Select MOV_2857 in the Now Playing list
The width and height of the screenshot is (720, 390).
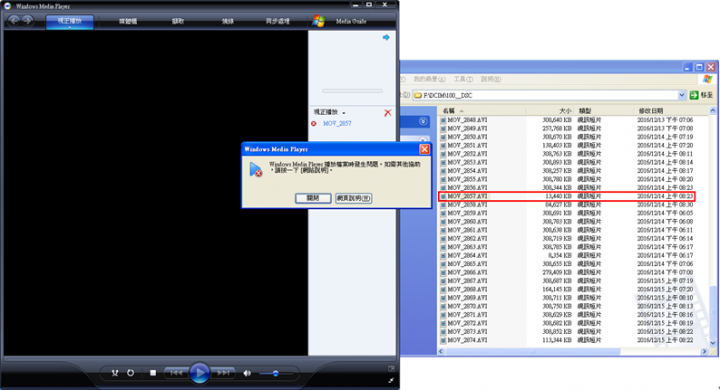pos(337,124)
